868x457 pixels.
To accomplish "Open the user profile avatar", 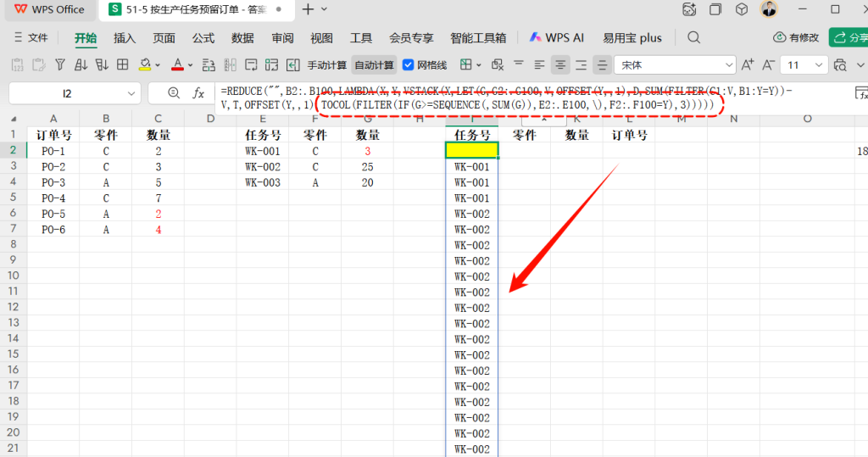I will point(769,8).
